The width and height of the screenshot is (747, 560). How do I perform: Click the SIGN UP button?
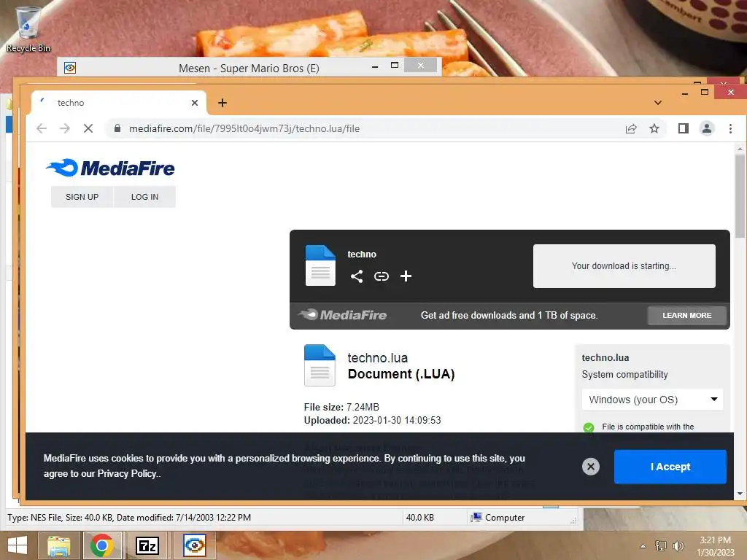pyautogui.click(x=82, y=197)
